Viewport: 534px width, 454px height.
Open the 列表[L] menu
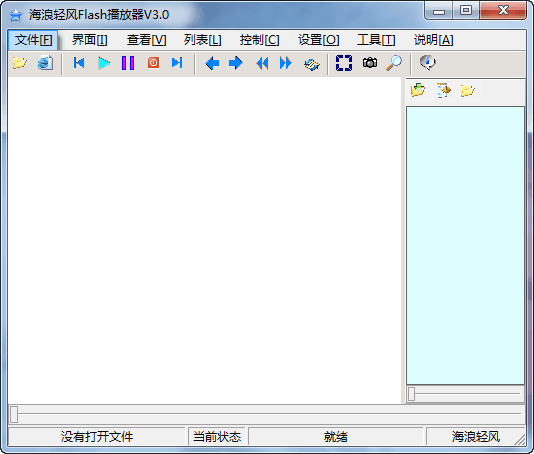[203, 40]
